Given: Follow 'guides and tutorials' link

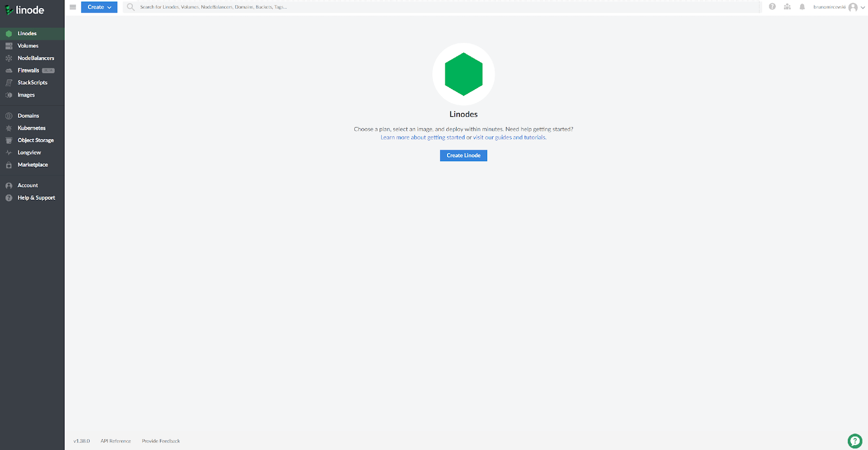Looking at the screenshot, I should [x=520, y=137].
